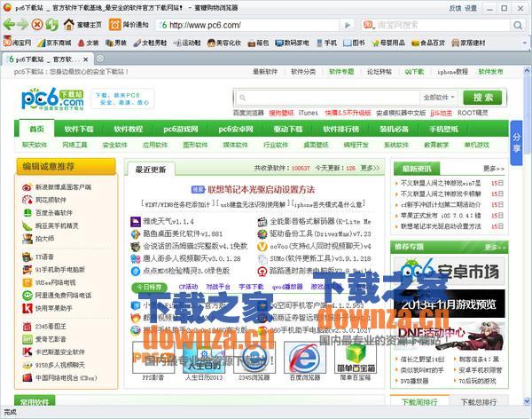Click the 同花顺软件 icon
The width and height of the screenshot is (532, 419).
click(27, 200)
